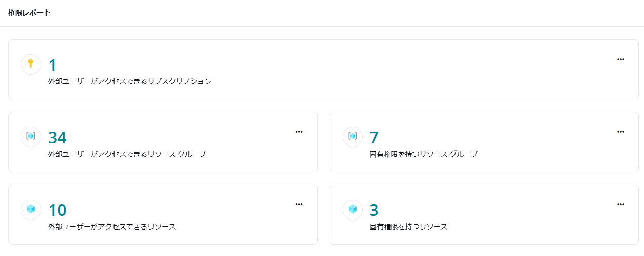
Task: Click the number 1 subscription count
Action: (x=52, y=65)
